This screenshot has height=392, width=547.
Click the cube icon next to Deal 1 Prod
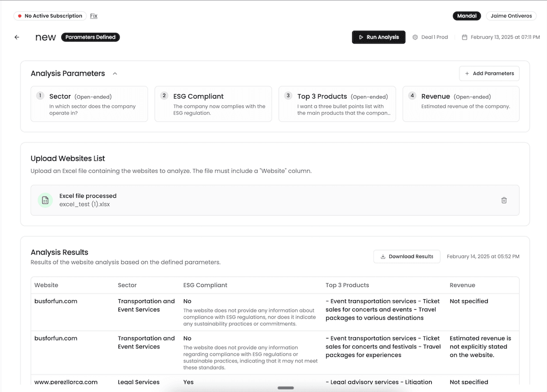tap(415, 37)
